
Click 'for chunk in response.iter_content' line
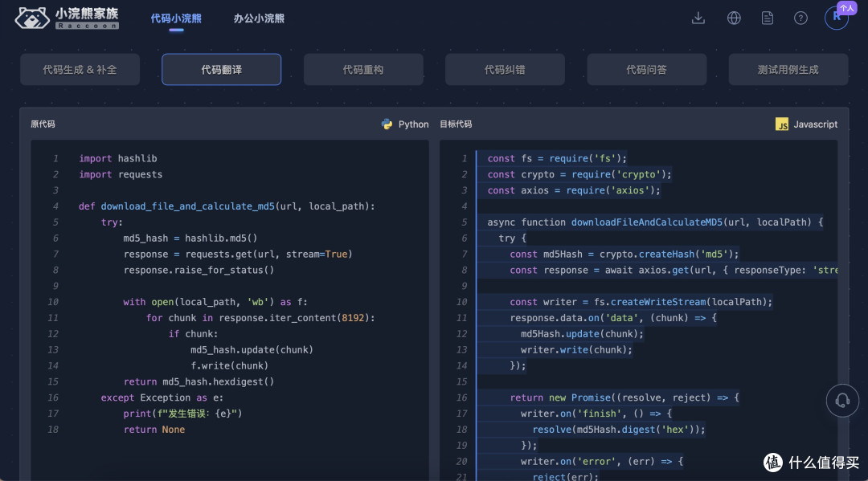(260, 318)
